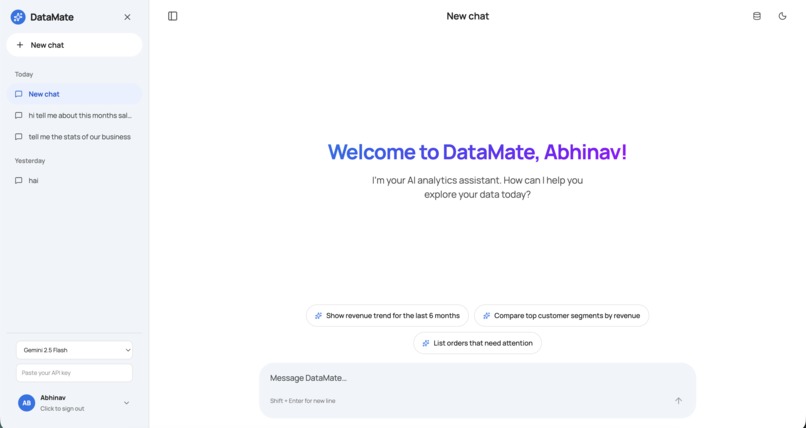The image size is (806, 428).
Task: Open the database icon in top right
Action: tap(757, 16)
